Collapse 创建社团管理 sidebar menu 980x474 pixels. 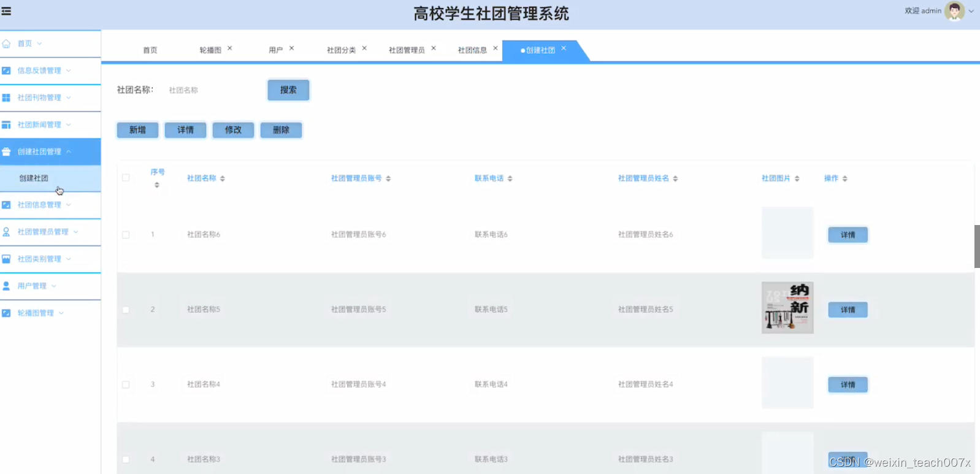[69, 151]
